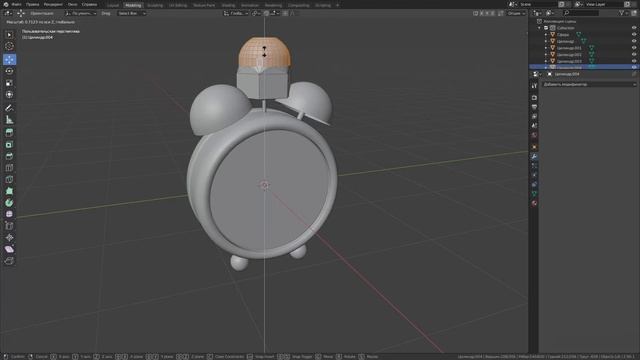Viewport: 640px width, 360px height.
Task: Open the Добавить модификатор dropdown
Action: [x=589, y=84]
